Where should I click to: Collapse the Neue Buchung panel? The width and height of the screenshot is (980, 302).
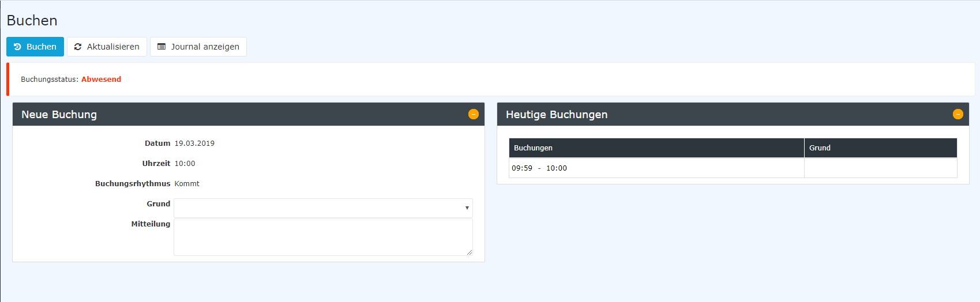[474, 114]
